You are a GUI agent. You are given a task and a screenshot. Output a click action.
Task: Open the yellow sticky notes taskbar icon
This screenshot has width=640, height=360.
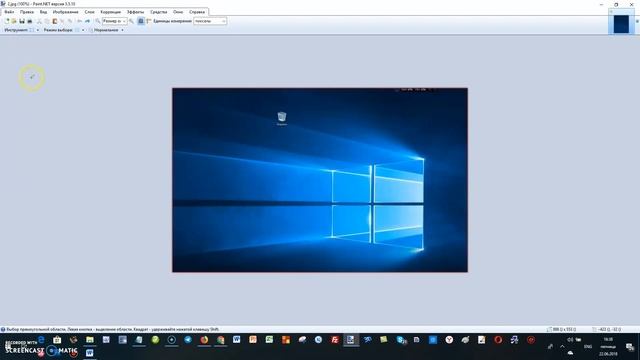384,340
